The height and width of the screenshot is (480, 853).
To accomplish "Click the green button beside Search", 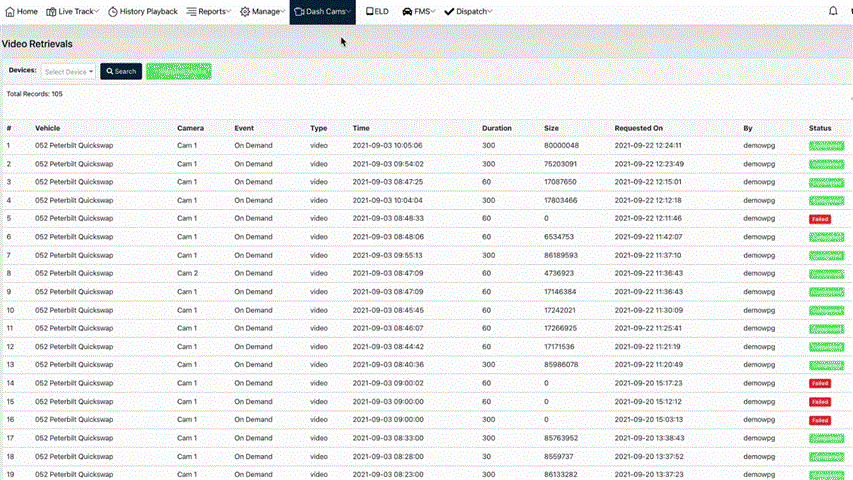I will point(179,71).
